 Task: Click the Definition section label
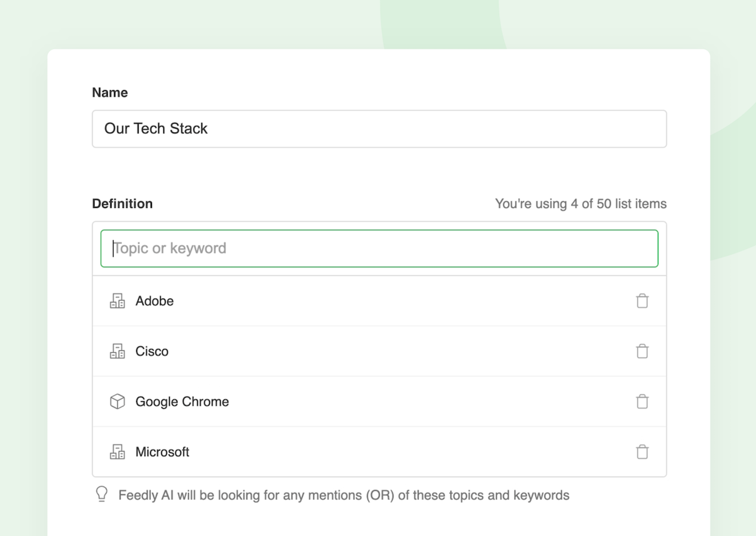[x=122, y=204]
